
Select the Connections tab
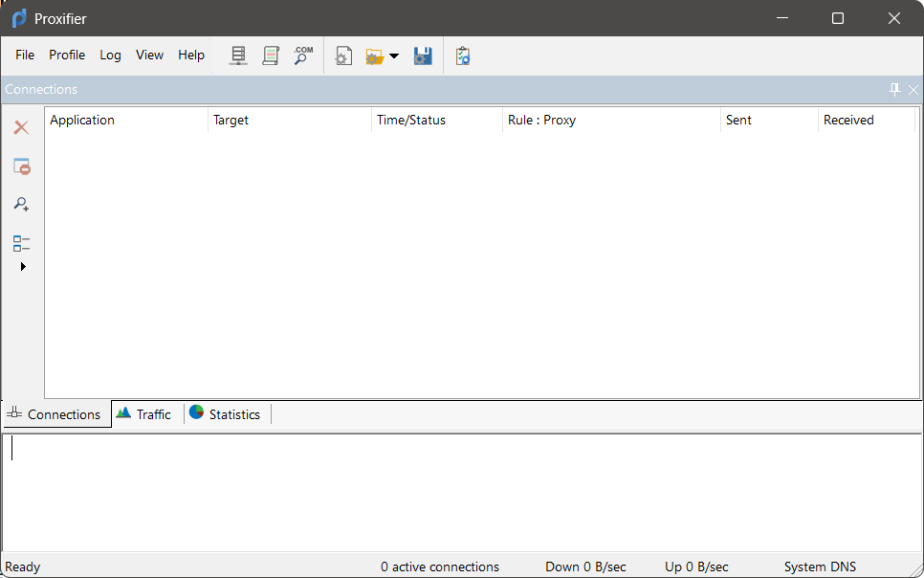coord(56,414)
